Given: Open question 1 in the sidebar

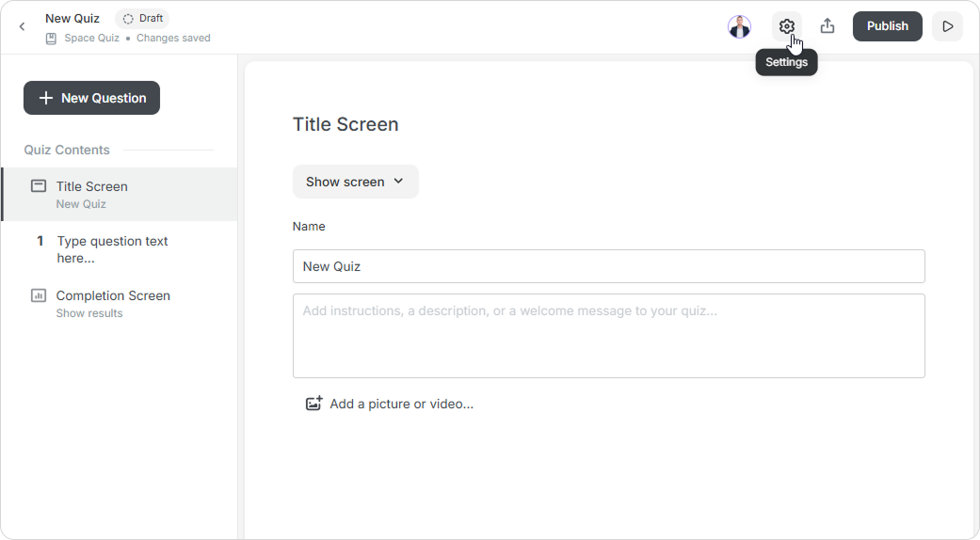Looking at the screenshot, I should [x=120, y=249].
